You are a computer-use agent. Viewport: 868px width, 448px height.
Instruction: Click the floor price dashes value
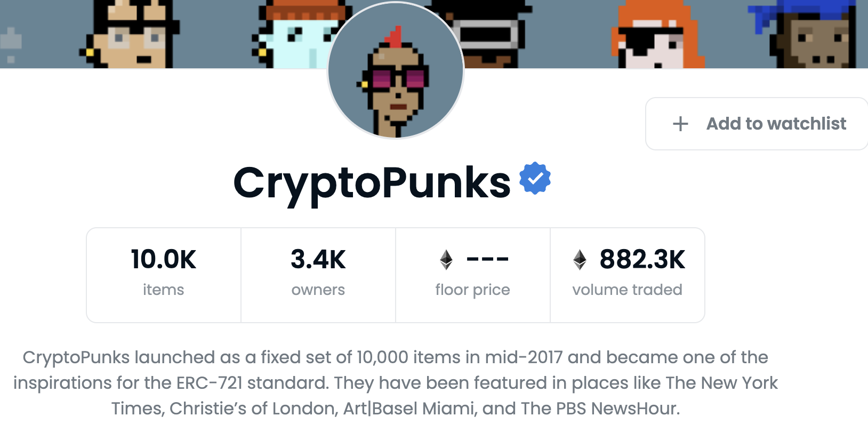[x=487, y=260]
